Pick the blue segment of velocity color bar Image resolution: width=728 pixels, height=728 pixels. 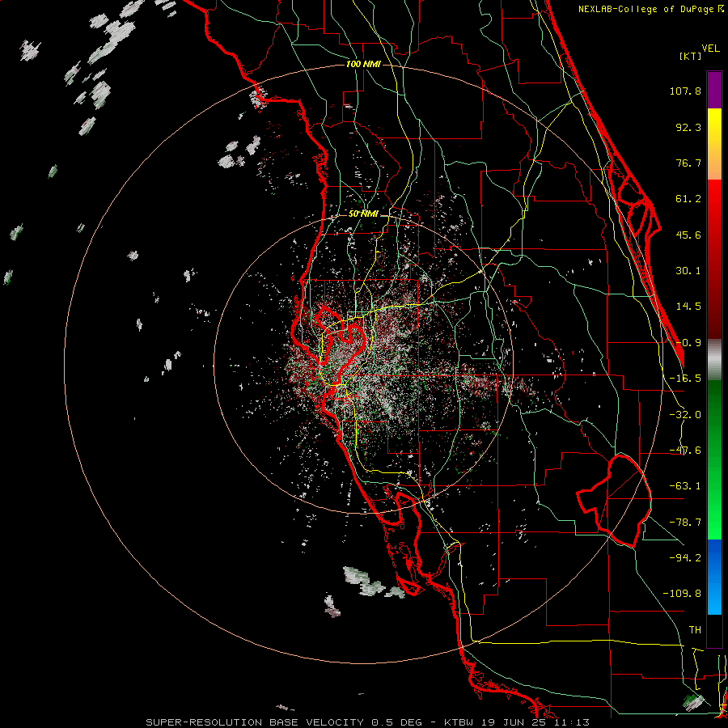[714, 577]
